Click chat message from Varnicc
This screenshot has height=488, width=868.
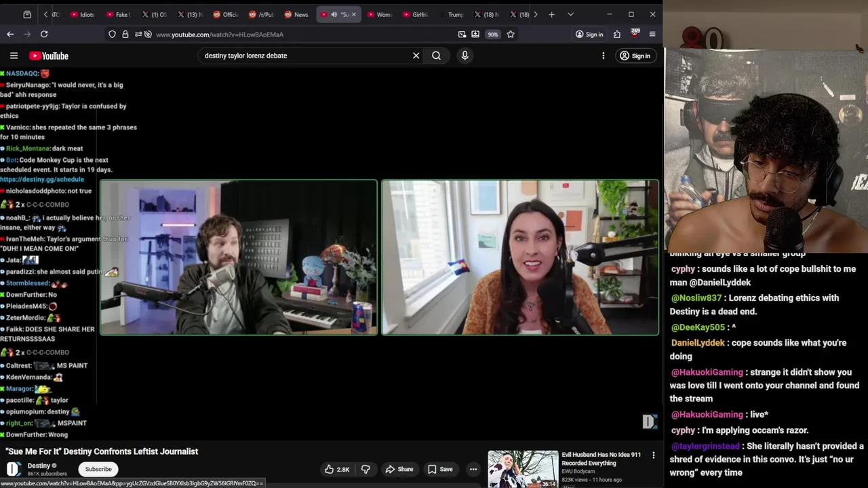point(68,132)
